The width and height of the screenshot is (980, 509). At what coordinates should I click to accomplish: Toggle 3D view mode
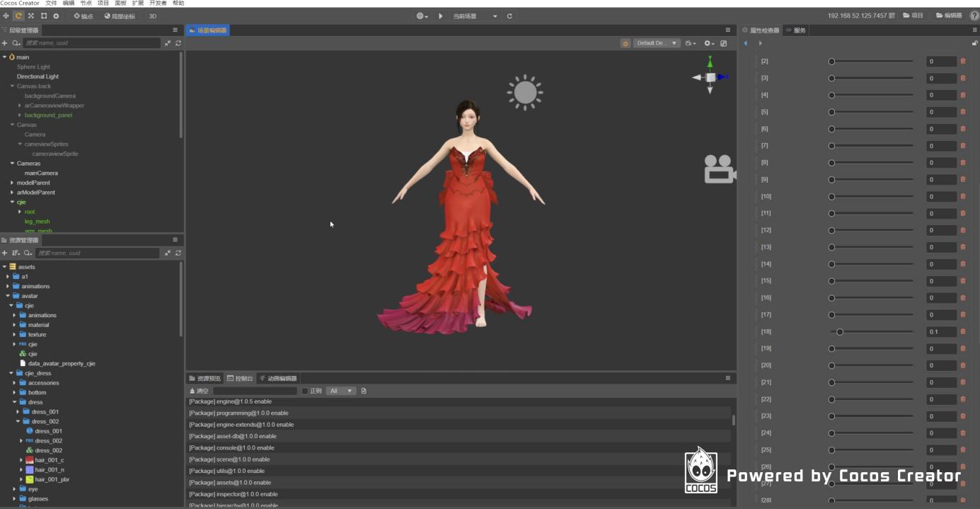[x=152, y=16]
